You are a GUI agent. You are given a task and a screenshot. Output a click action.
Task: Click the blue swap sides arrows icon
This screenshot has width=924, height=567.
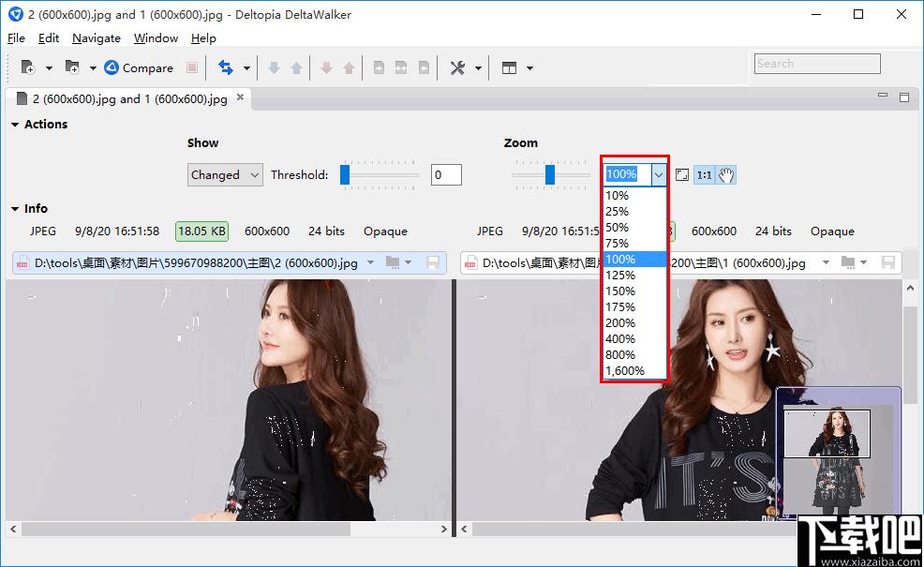coord(226,67)
